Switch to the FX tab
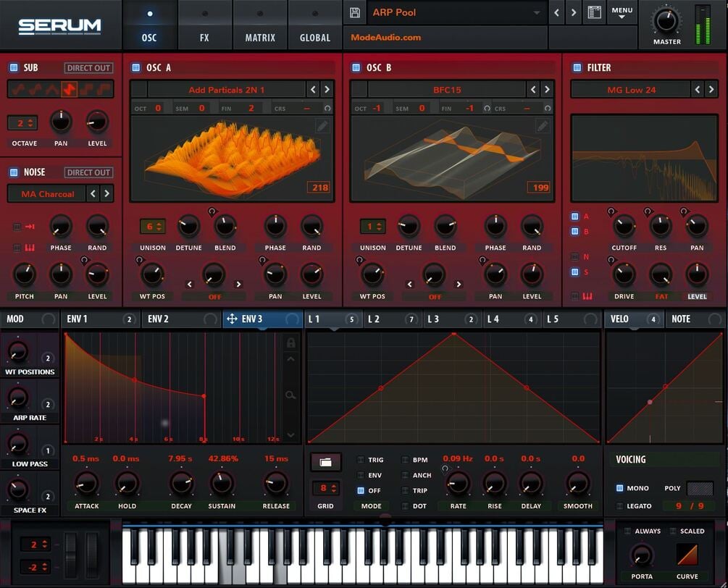Screen dimensions: 728x588 click(x=204, y=25)
